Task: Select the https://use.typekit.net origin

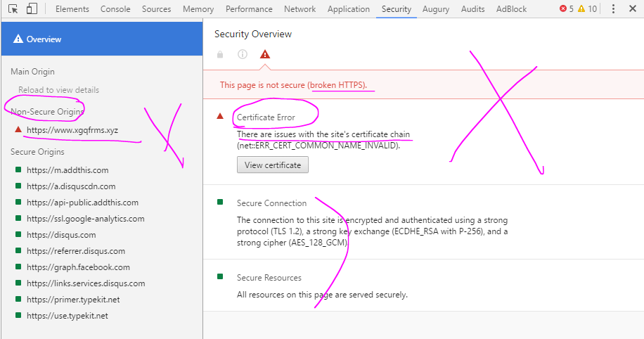Action: click(67, 316)
